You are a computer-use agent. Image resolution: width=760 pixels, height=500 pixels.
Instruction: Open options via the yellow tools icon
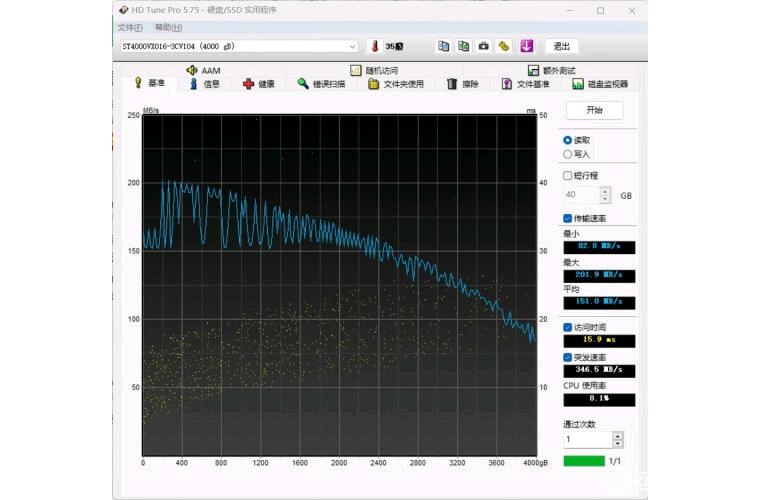click(x=504, y=46)
